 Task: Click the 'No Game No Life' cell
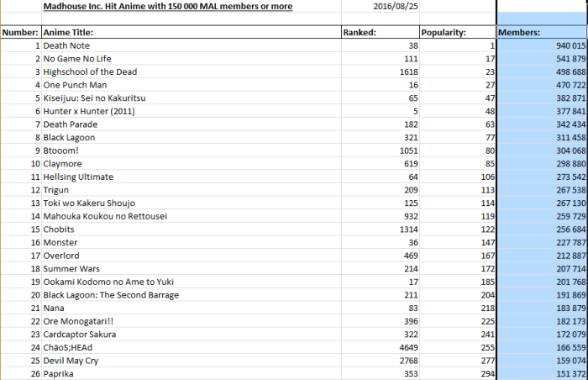pyautogui.click(x=192, y=59)
